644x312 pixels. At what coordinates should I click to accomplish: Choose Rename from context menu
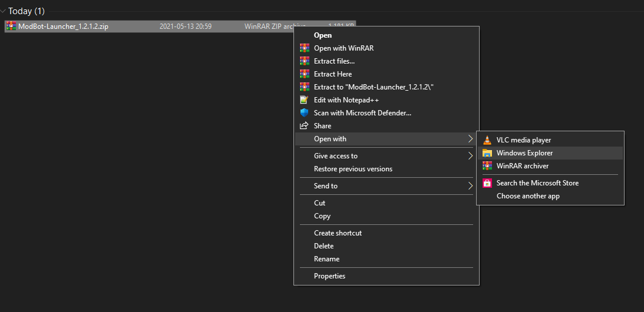pyautogui.click(x=387, y=258)
